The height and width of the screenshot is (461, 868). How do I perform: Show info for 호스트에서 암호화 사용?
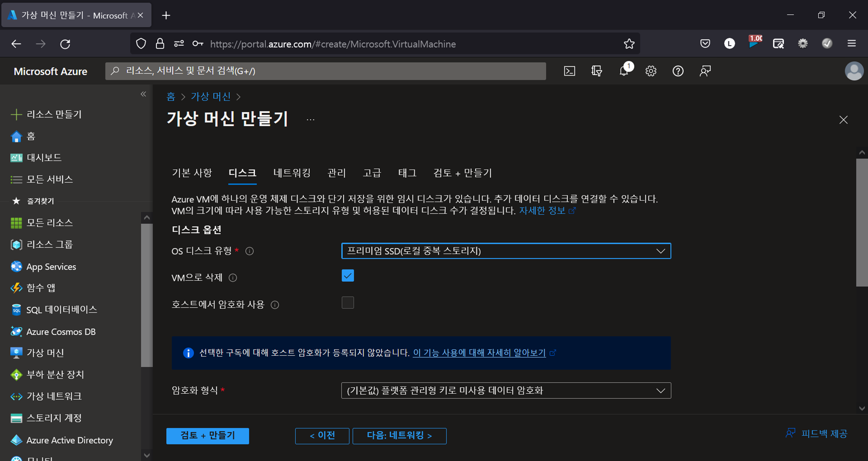[x=275, y=305]
